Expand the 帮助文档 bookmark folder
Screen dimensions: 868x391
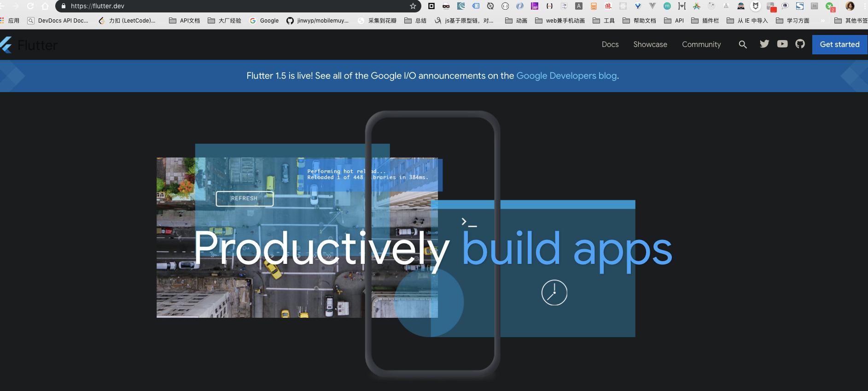(639, 21)
